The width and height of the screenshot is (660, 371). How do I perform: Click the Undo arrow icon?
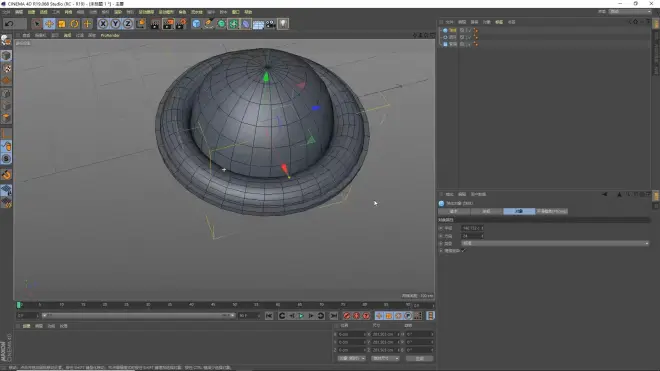[9, 24]
